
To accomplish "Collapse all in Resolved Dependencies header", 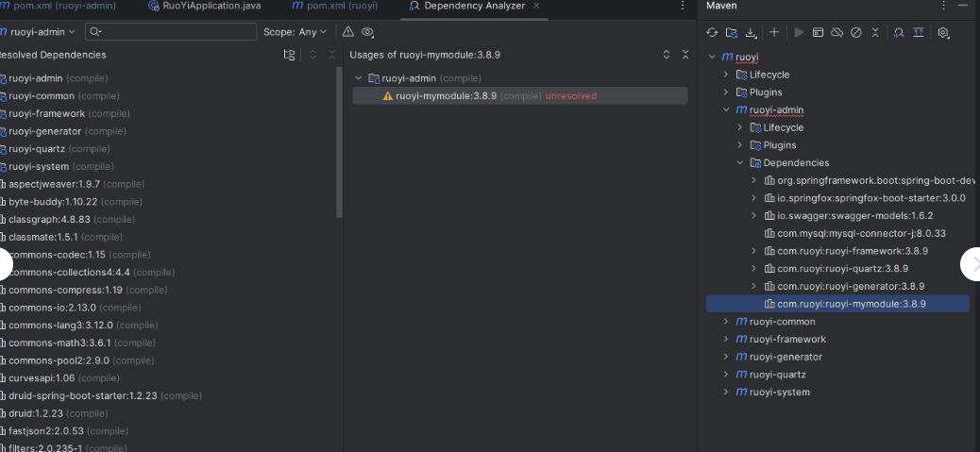I will click(332, 55).
